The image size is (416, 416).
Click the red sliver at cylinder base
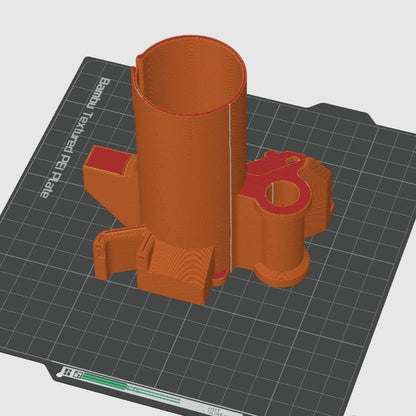[x=221, y=274]
